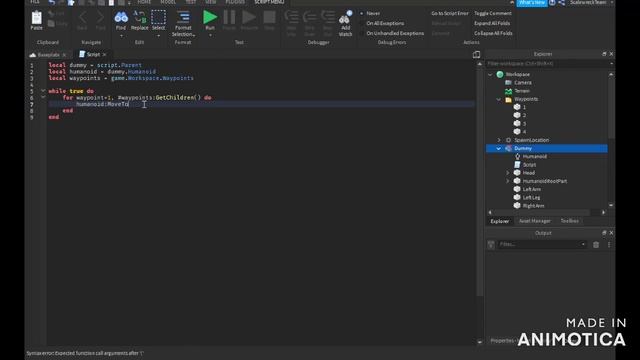The image size is (640, 360).
Task: Click the Explorer horizontal scrollbar right arrow
Action: (603, 212)
